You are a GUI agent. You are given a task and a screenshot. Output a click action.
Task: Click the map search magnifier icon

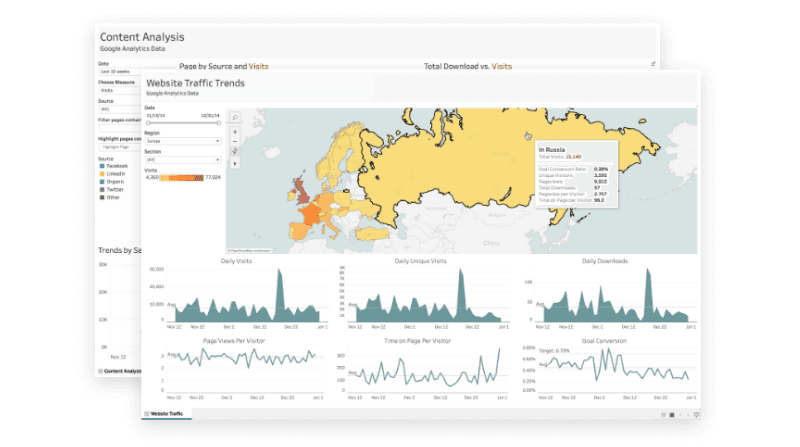(x=235, y=117)
